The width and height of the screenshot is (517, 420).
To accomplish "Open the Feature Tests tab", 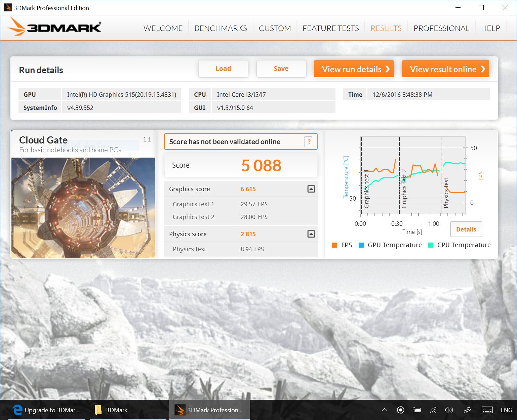I will [x=330, y=28].
